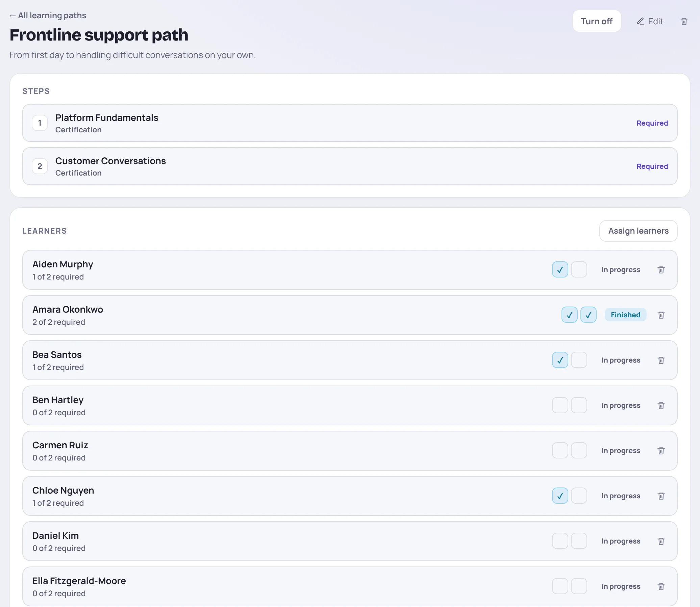Image resolution: width=700 pixels, height=607 pixels.
Task: Click Bea Santos's 1 of 2 required text
Action: pyautogui.click(x=58, y=368)
